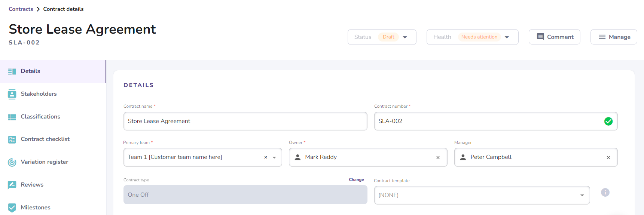
Task: Open the Status Draft dropdown
Action: tap(405, 37)
